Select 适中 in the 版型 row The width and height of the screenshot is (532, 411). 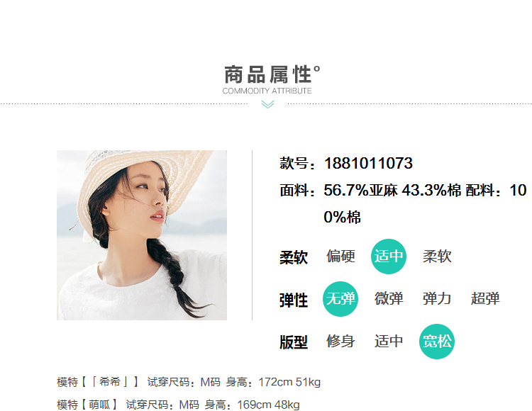click(389, 342)
